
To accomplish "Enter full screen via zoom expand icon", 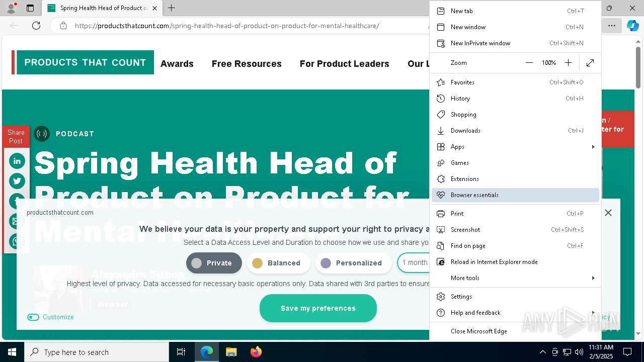I will (x=590, y=63).
